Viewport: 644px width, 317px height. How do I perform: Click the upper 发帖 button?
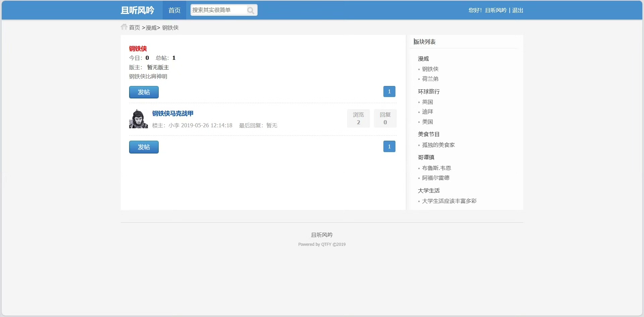pos(144,92)
